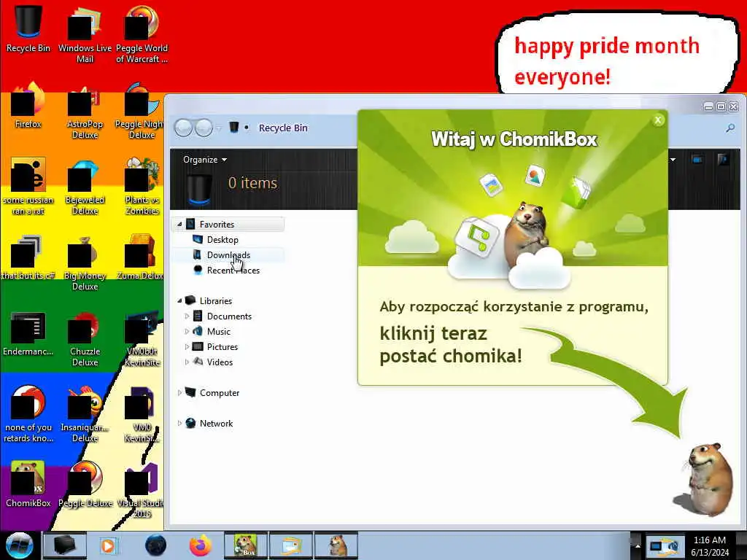Click the search magnifier icon
This screenshot has width=747, height=560.
coord(729,128)
